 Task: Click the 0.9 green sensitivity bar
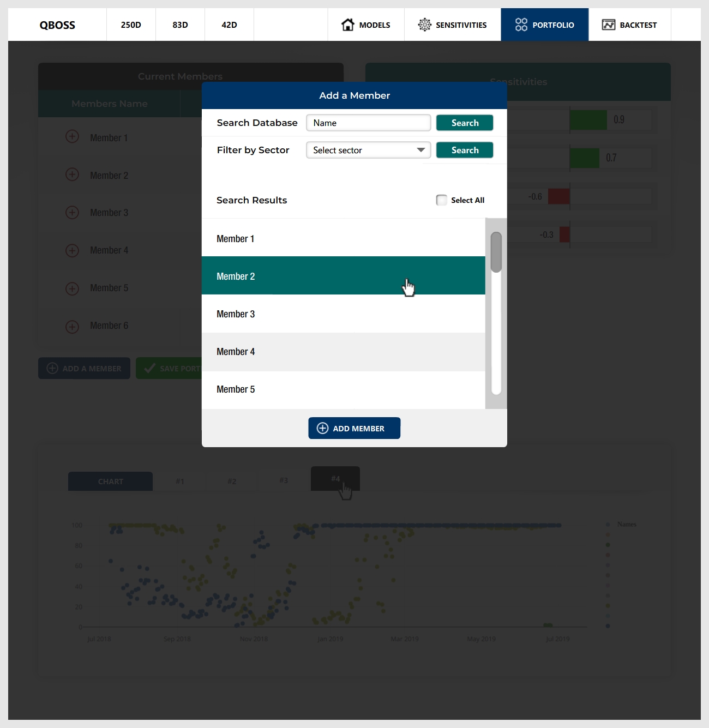(588, 119)
